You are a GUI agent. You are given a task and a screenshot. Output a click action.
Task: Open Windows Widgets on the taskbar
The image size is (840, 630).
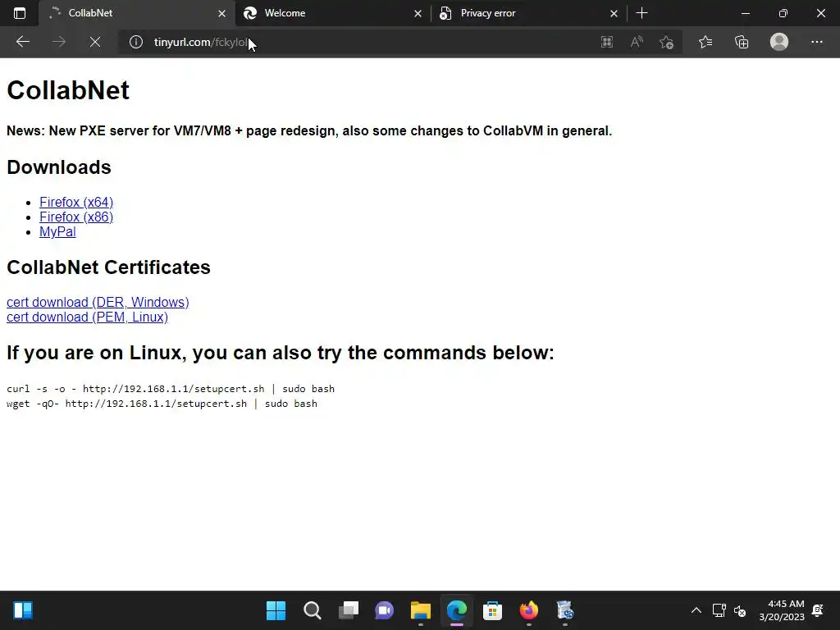click(23, 610)
